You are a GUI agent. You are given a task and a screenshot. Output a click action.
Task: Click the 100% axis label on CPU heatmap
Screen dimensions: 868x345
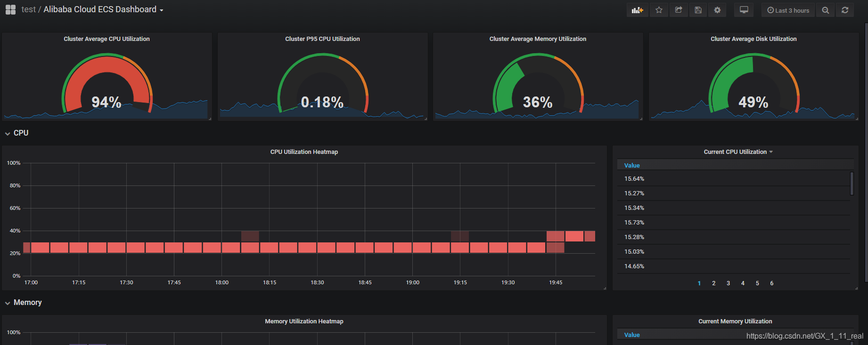tap(14, 163)
